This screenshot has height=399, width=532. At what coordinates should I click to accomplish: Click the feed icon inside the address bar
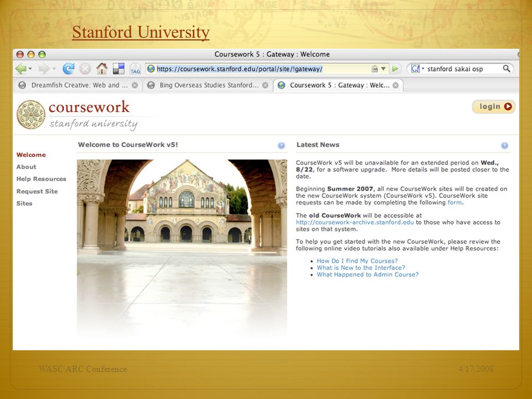coord(375,69)
